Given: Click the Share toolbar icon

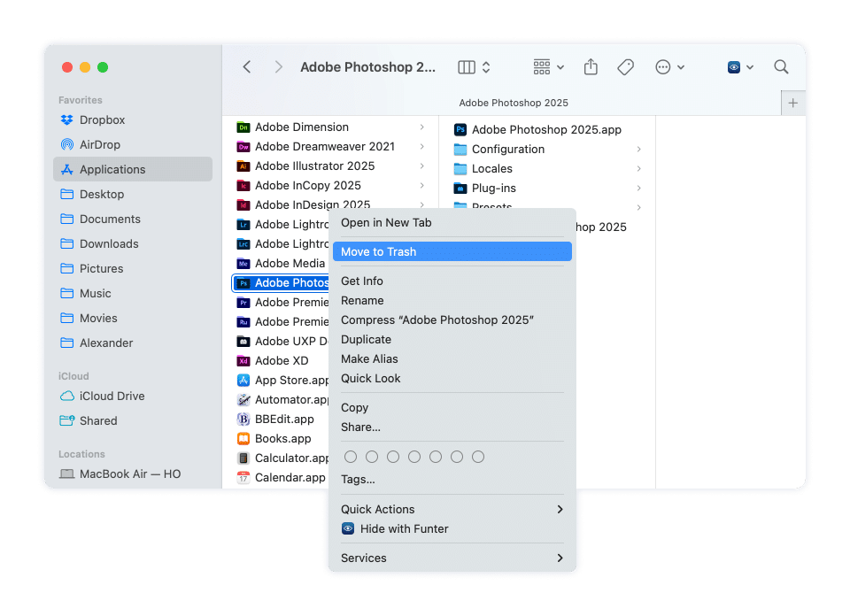Looking at the screenshot, I should click(x=591, y=67).
